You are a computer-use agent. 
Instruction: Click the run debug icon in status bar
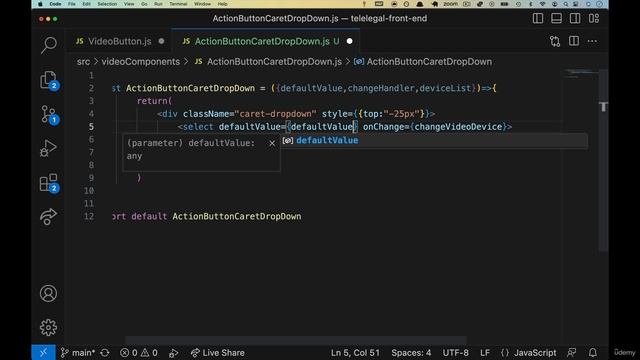tap(173, 353)
